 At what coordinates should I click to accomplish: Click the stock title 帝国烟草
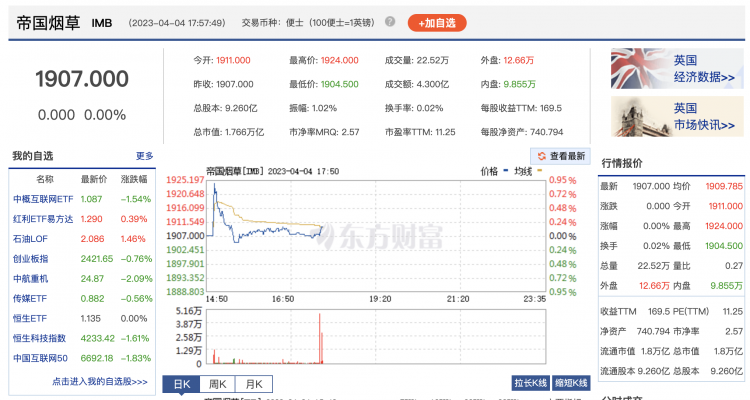(48, 23)
